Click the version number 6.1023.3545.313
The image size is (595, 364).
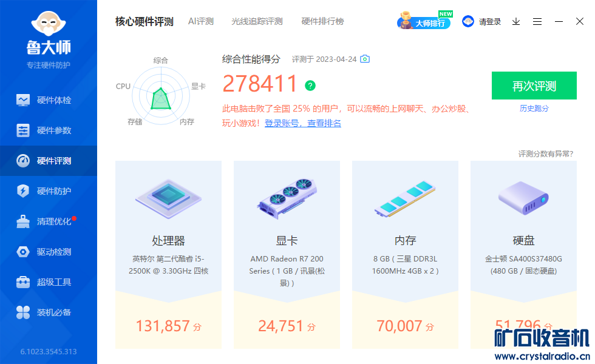tap(49, 351)
